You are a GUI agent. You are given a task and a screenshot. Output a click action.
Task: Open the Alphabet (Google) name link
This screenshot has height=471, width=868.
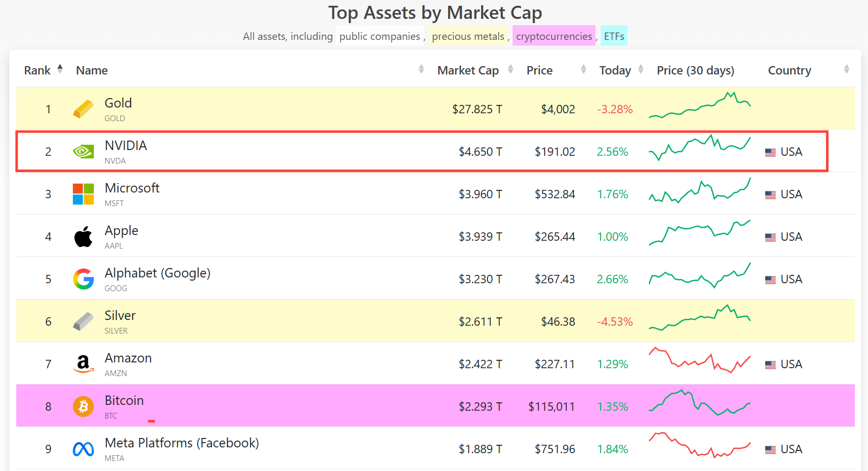(x=157, y=273)
